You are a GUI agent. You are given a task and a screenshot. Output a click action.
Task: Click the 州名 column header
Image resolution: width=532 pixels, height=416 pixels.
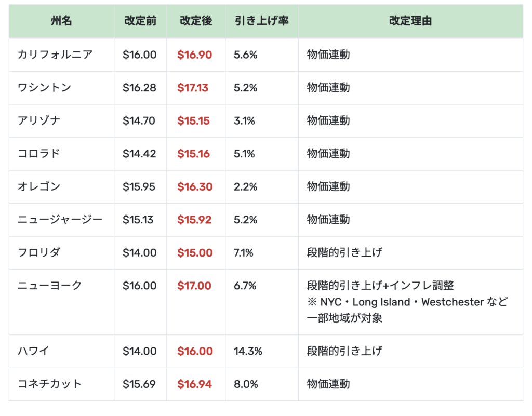point(61,21)
